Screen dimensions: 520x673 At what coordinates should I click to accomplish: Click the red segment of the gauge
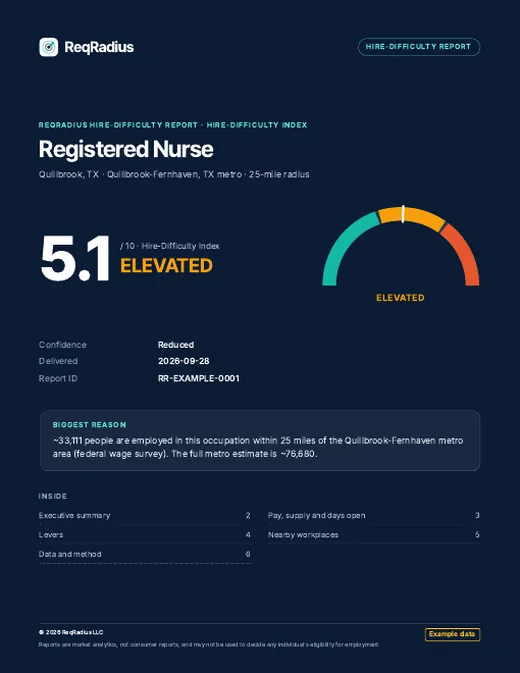click(x=466, y=253)
